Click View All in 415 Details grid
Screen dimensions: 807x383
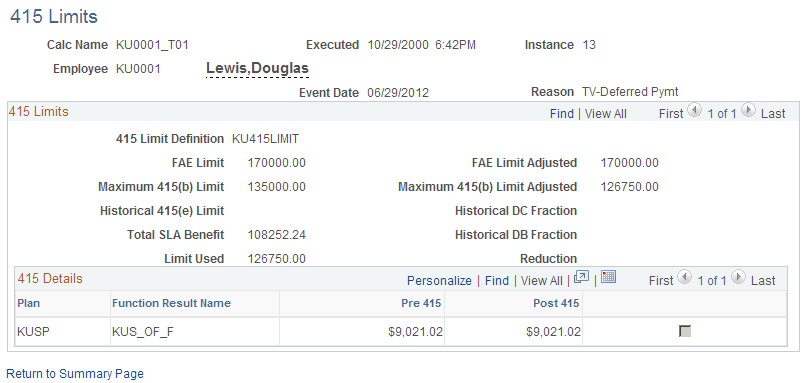coord(541,281)
